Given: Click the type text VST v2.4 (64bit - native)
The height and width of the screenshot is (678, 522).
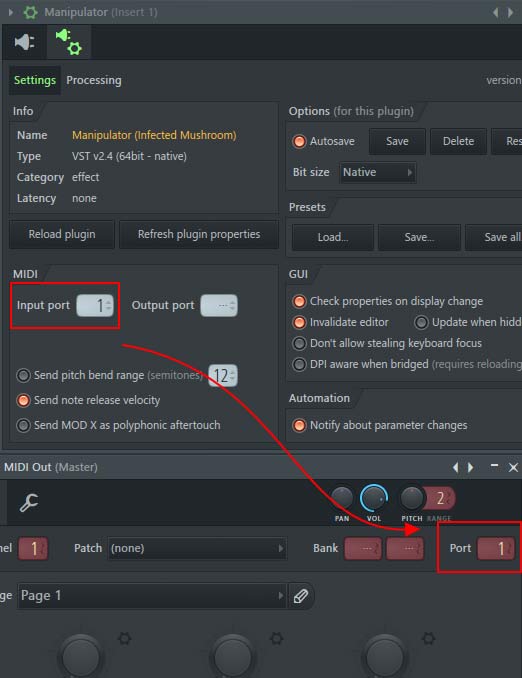Looking at the screenshot, I should 129,156.
